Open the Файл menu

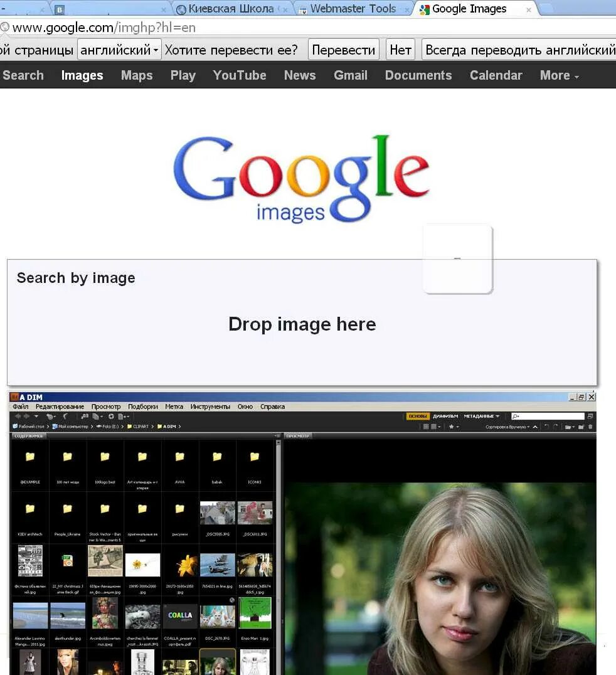[20, 407]
